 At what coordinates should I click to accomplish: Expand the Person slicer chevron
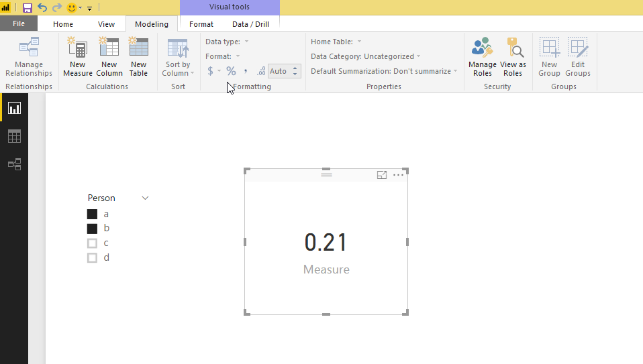click(x=145, y=198)
